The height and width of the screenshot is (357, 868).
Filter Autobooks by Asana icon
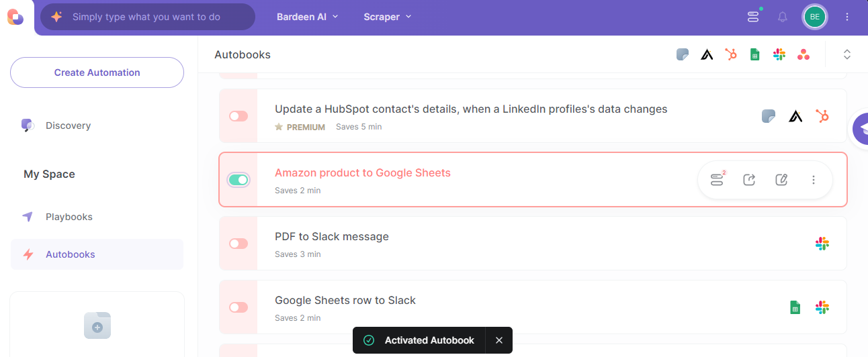tap(804, 54)
